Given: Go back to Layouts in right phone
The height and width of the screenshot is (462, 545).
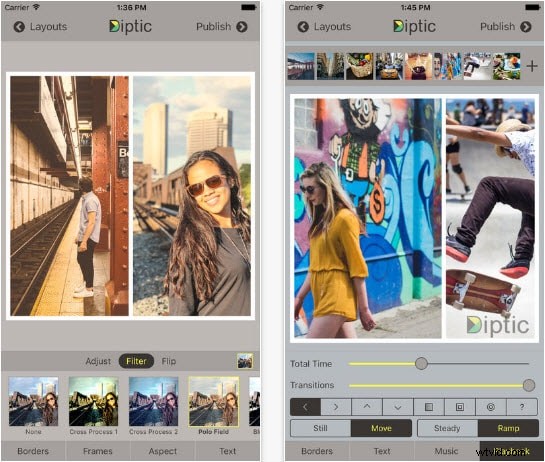Looking at the screenshot, I should 324,27.
